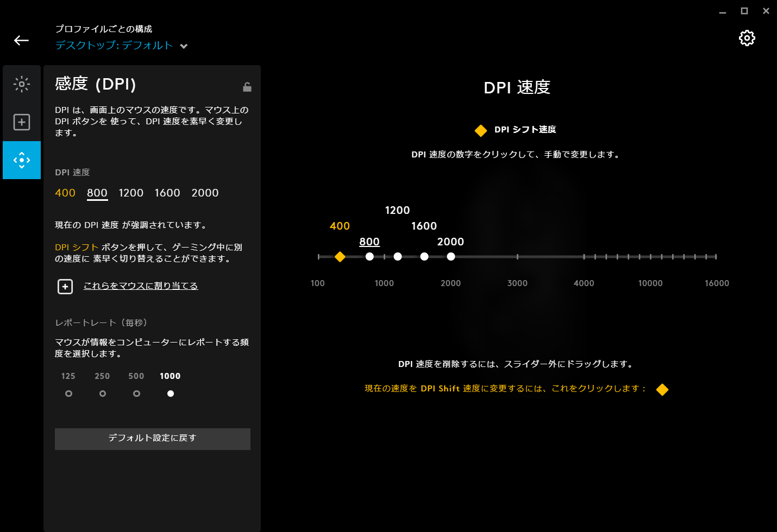Select 500 report rate radio button

[136, 394]
